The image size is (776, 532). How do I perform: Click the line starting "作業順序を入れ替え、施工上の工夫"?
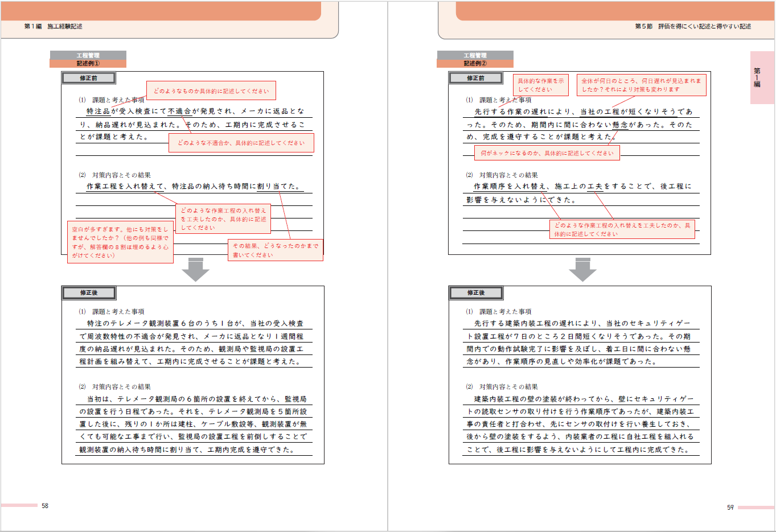coord(582,186)
